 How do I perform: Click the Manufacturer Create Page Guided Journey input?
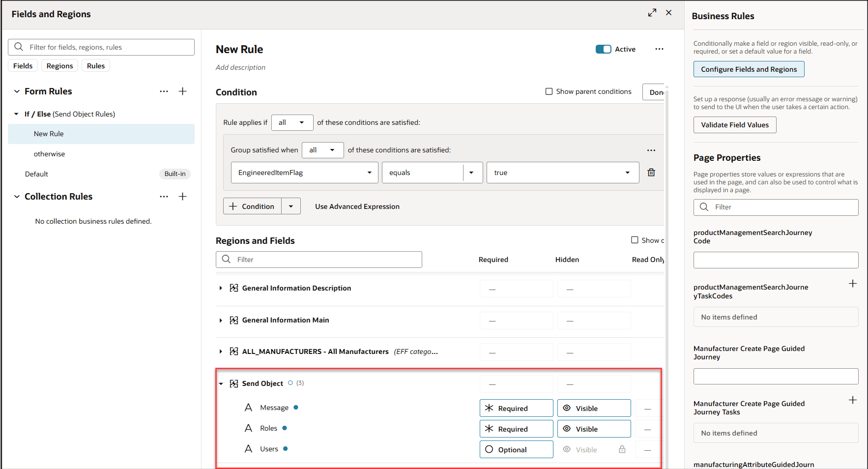(776, 377)
